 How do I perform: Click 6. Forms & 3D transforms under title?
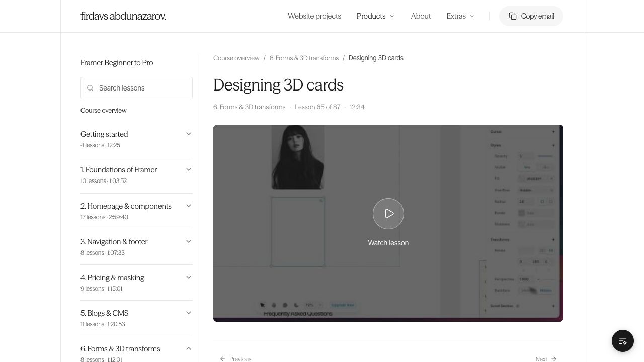pyautogui.click(x=249, y=107)
